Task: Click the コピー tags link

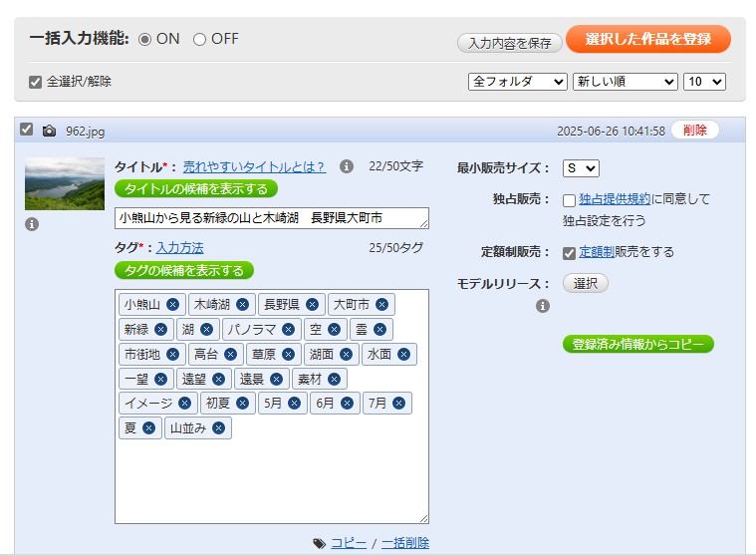Action: [349, 543]
